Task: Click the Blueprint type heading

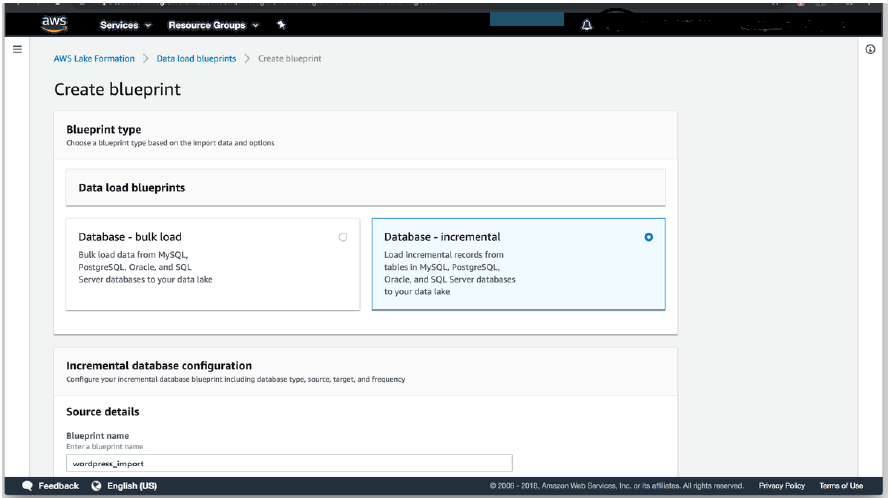Action: (x=104, y=129)
